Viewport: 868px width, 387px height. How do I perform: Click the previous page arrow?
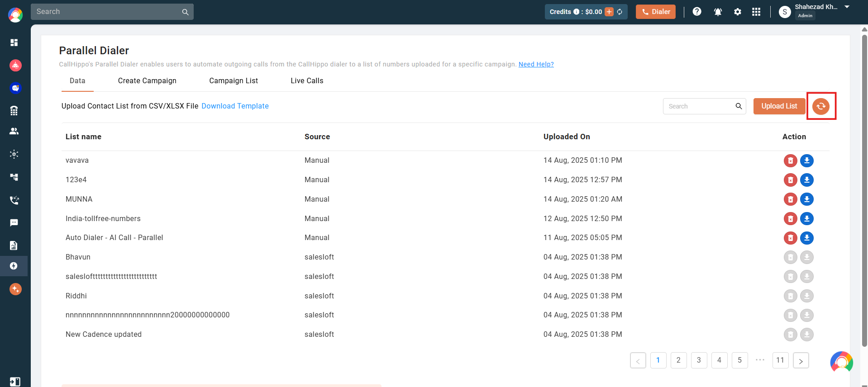(638, 360)
